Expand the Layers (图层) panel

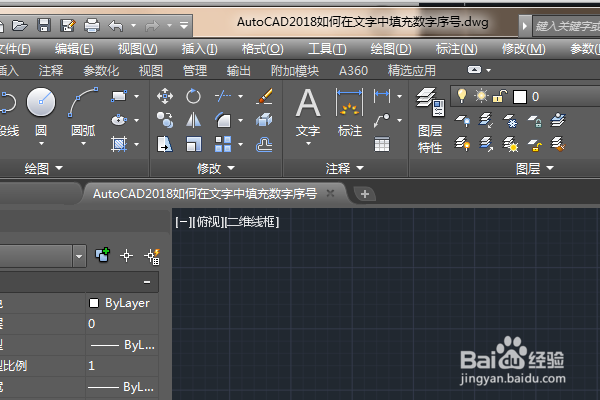(535, 168)
